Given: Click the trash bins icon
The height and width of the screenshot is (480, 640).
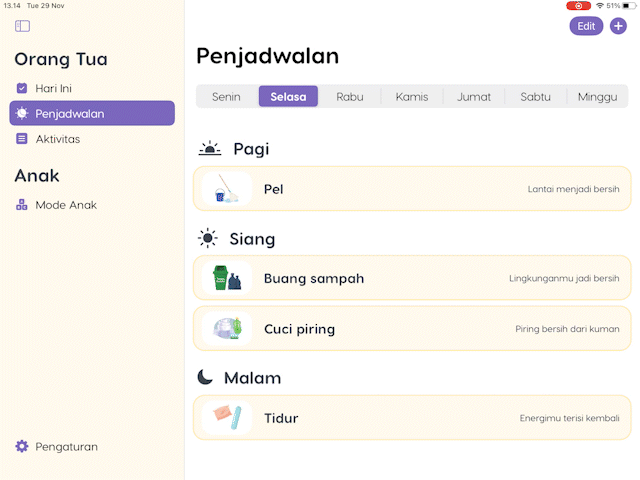Looking at the screenshot, I should click(226, 278).
